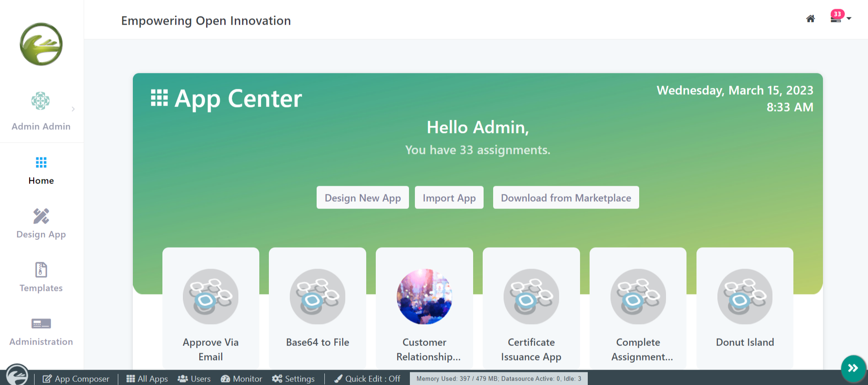Open Design App from the sidebar

tap(41, 224)
